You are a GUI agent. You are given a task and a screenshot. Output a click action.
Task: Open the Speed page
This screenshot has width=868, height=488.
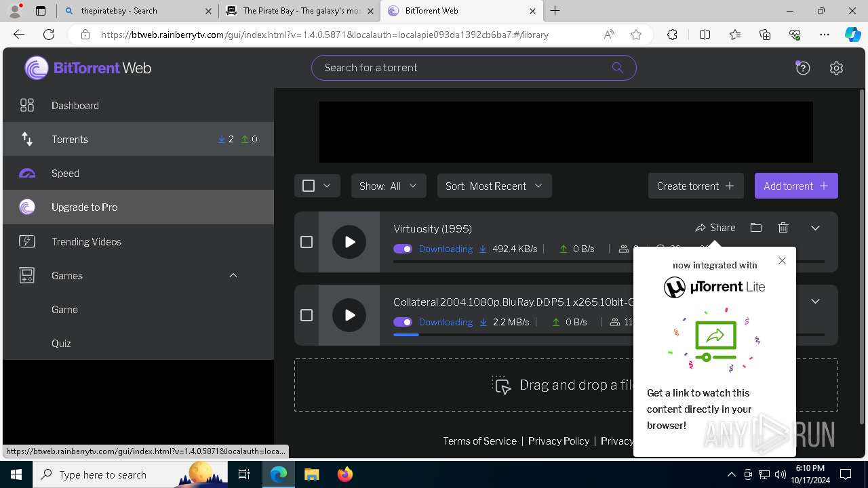click(138, 173)
